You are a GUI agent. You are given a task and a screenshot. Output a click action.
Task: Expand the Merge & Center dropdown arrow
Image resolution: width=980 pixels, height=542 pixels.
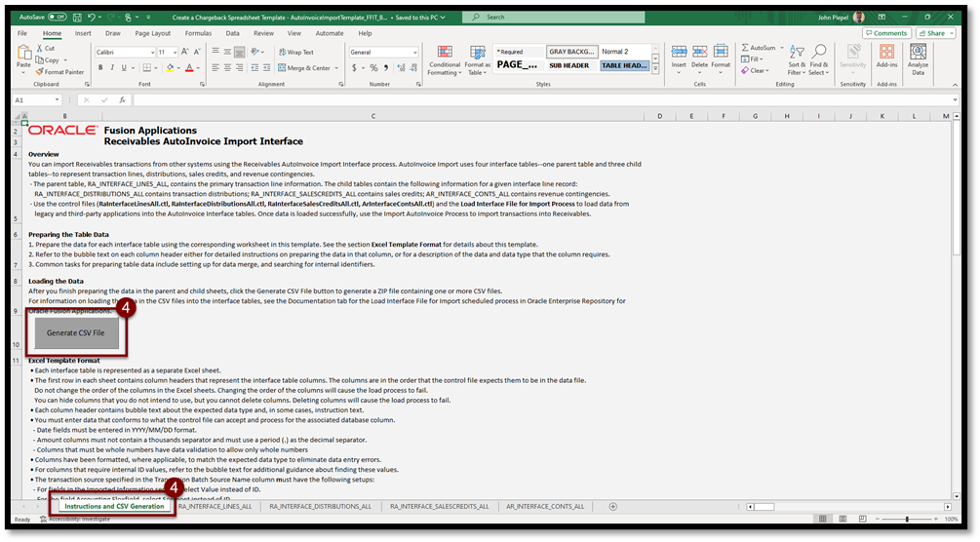tap(336, 68)
